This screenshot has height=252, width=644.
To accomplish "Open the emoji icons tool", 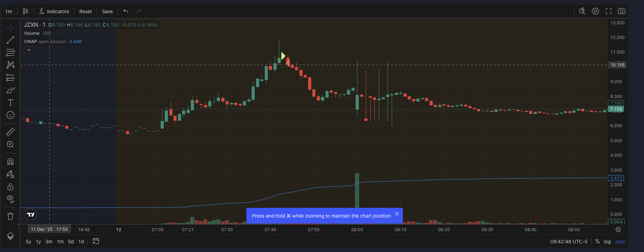I will [x=10, y=115].
